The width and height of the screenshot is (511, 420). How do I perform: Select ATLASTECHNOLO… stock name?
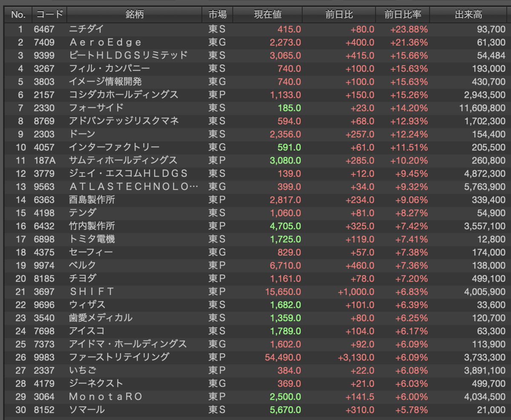(x=134, y=187)
